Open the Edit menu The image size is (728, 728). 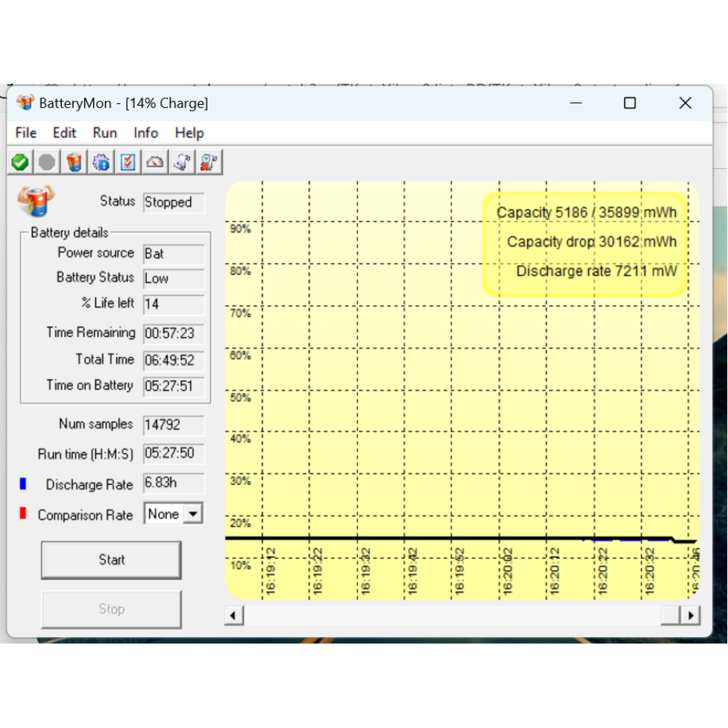click(x=64, y=132)
